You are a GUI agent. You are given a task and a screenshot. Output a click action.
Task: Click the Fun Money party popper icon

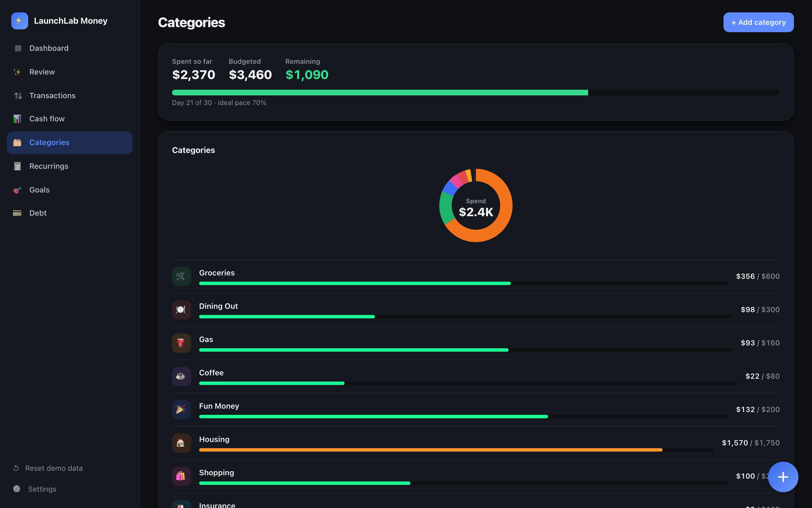point(182,410)
